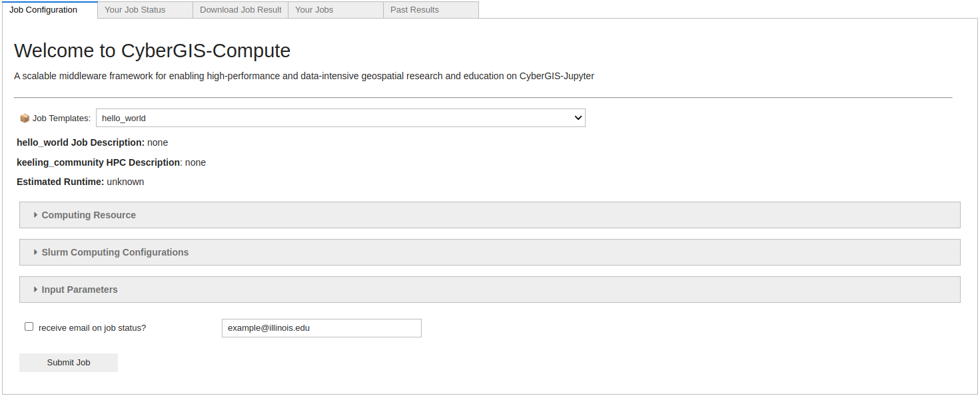This screenshot has height=396, width=980.
Task: Click the package icon beside Job Templates
Action: (x=25, y=118)
